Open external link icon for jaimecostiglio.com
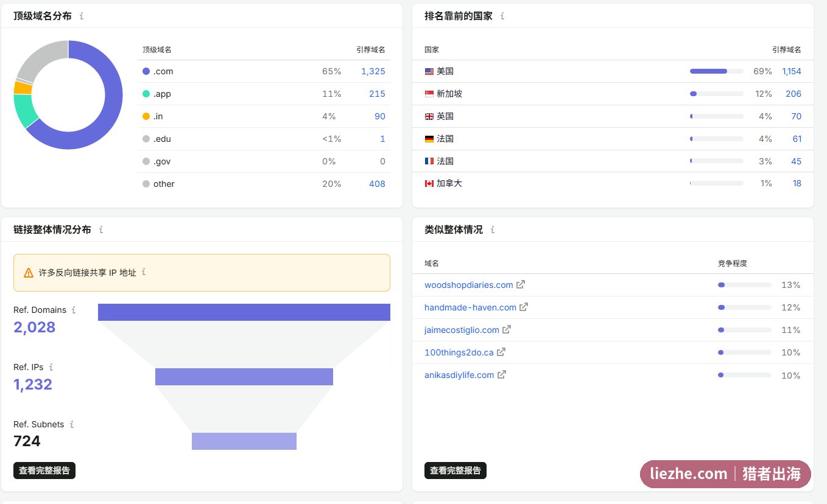 [507, 329]
